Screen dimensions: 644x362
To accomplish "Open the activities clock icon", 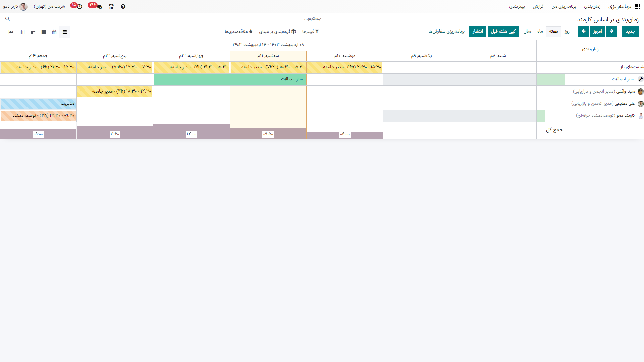I will (79, 7).
